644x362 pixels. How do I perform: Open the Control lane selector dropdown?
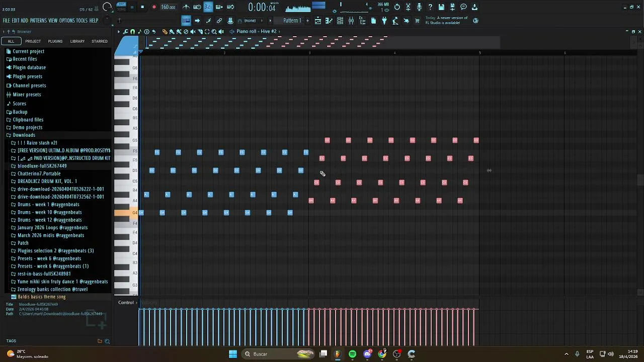click(x=128, y=303)
